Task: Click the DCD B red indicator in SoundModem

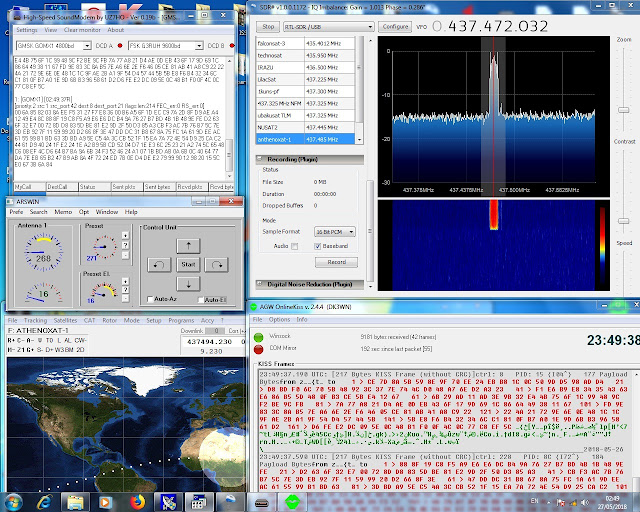Action: tap(231, 46)
